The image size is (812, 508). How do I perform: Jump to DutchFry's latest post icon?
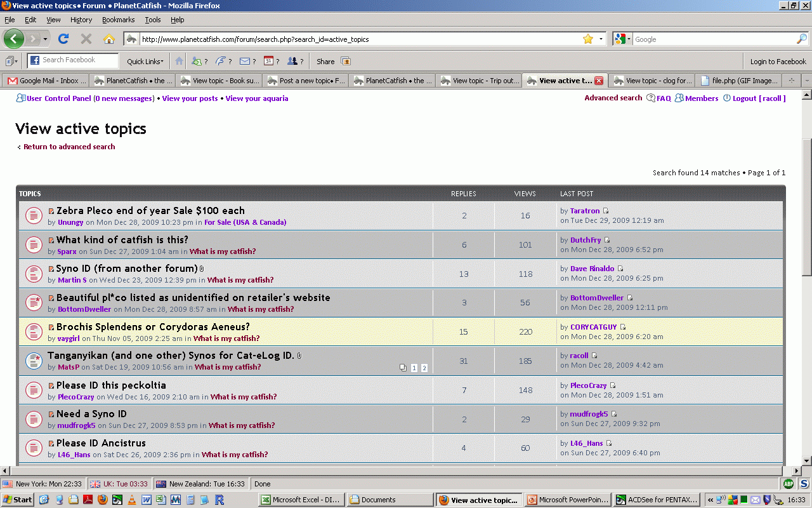pos(607,240)
